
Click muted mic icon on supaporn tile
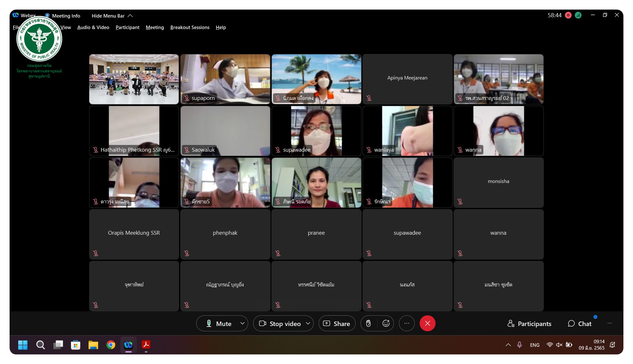187,98
